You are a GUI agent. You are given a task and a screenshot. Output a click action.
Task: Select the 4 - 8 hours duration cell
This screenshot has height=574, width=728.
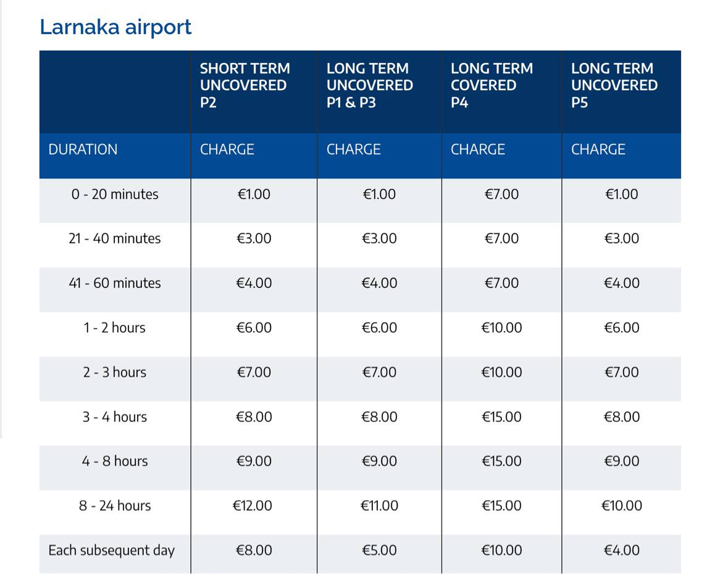click(x=115, y=461)
